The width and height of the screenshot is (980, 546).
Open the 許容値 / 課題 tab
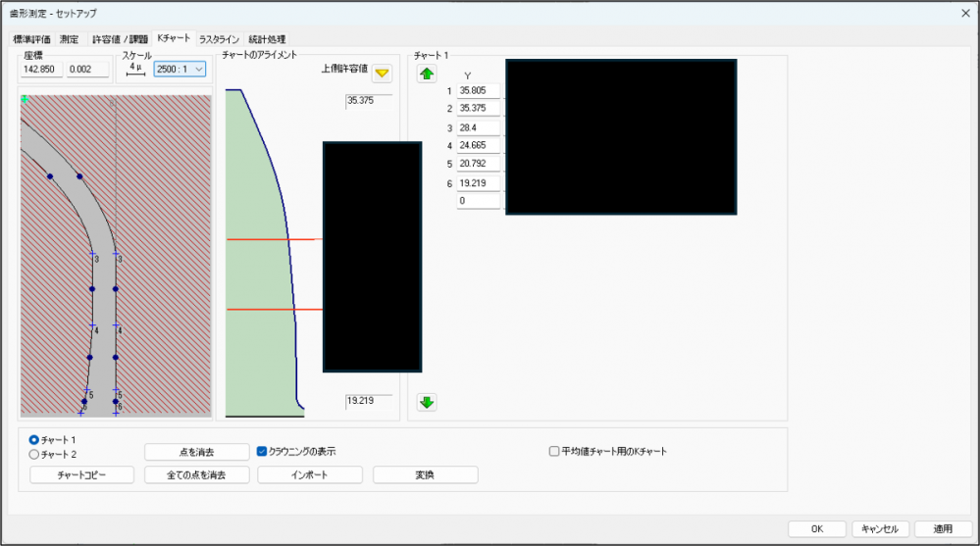[119, 39]
